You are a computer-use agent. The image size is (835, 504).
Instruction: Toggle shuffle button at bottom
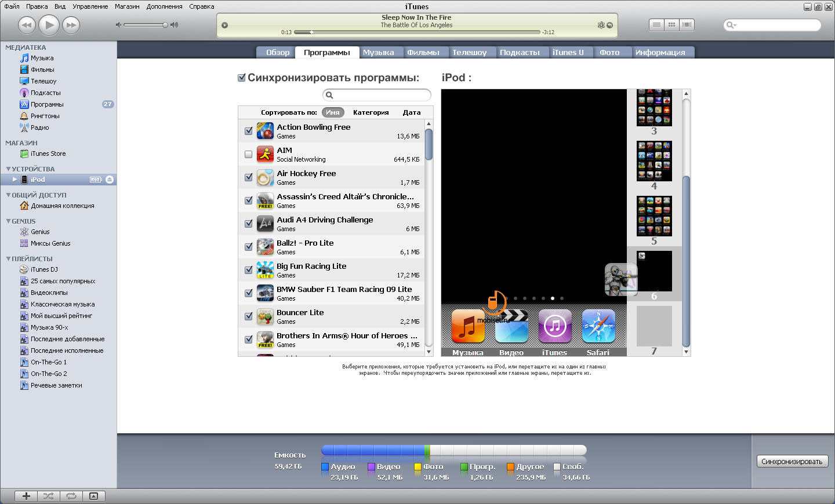(x=49, y=496)
